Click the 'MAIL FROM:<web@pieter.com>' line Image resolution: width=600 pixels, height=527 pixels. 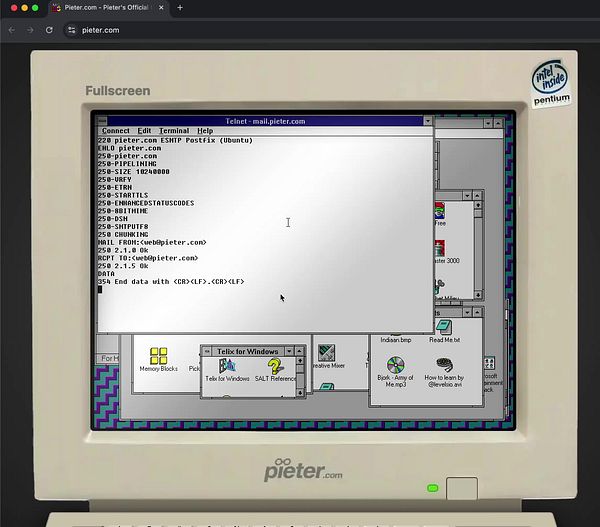[152, 242]
